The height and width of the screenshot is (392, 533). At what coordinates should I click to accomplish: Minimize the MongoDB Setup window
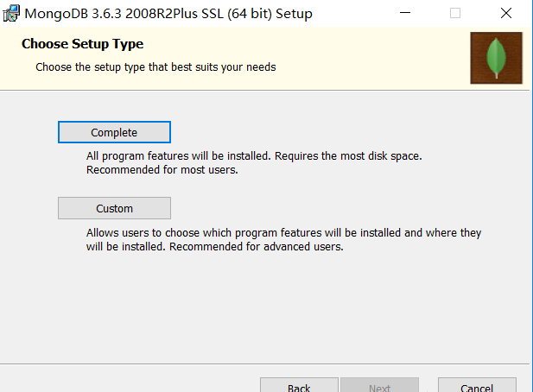click(405, 13)
